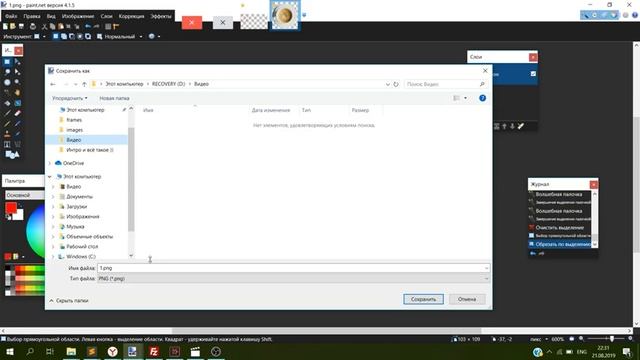The width and height of the screenshot is (640, 360).
Task: Click the red primary color swatch
Action: click(11, 208)
